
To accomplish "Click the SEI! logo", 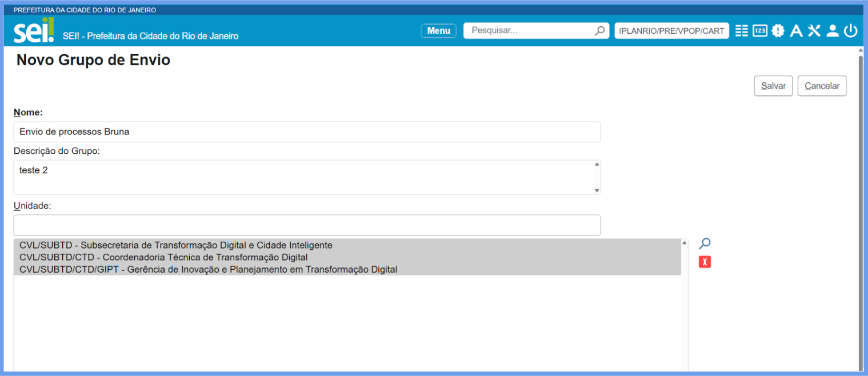I will pyautogui.click(x=34, y=31).
